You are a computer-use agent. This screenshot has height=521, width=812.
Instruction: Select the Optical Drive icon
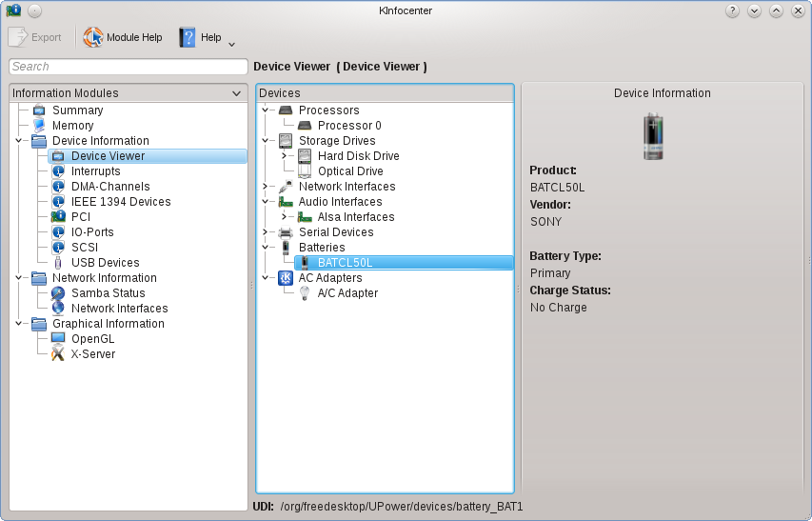click(x=305, y=170)
